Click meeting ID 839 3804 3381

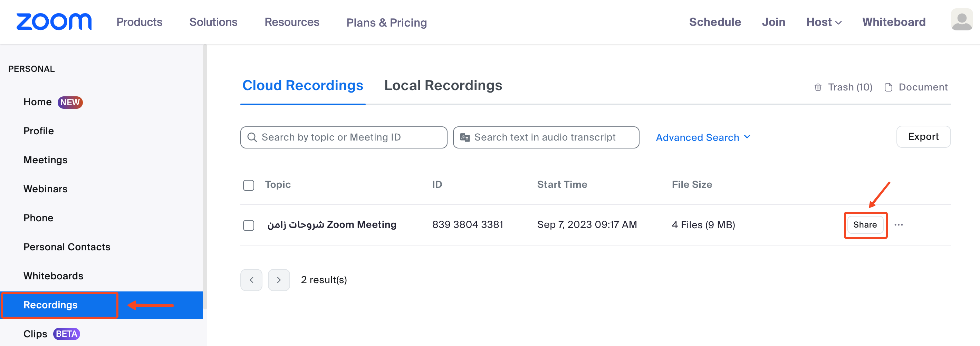(468, 224)
